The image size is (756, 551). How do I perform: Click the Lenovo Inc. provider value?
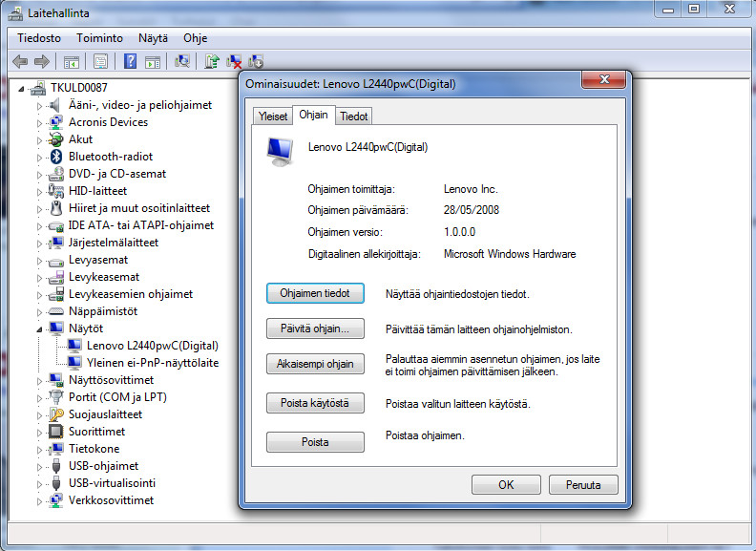(471, 189)
